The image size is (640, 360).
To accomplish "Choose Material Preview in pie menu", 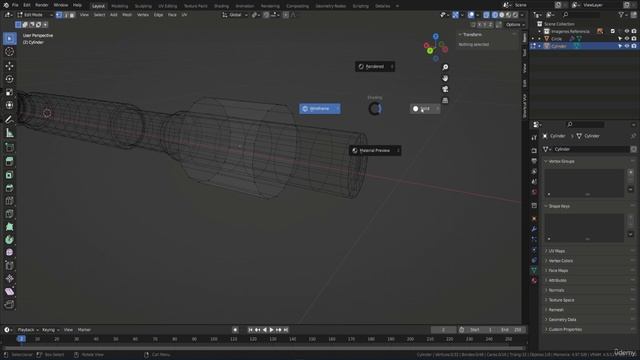I will pyautogui.click(x=375, y=151).
